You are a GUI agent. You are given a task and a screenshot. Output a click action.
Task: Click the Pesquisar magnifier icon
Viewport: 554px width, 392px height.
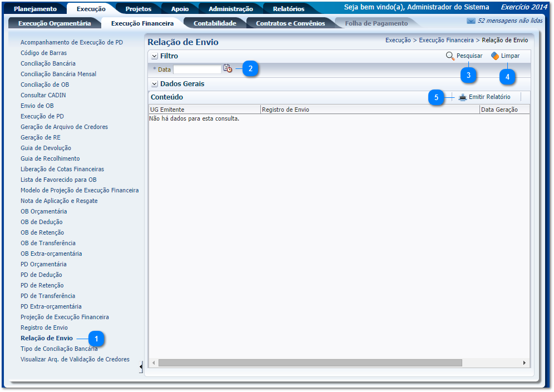(450, 56)
